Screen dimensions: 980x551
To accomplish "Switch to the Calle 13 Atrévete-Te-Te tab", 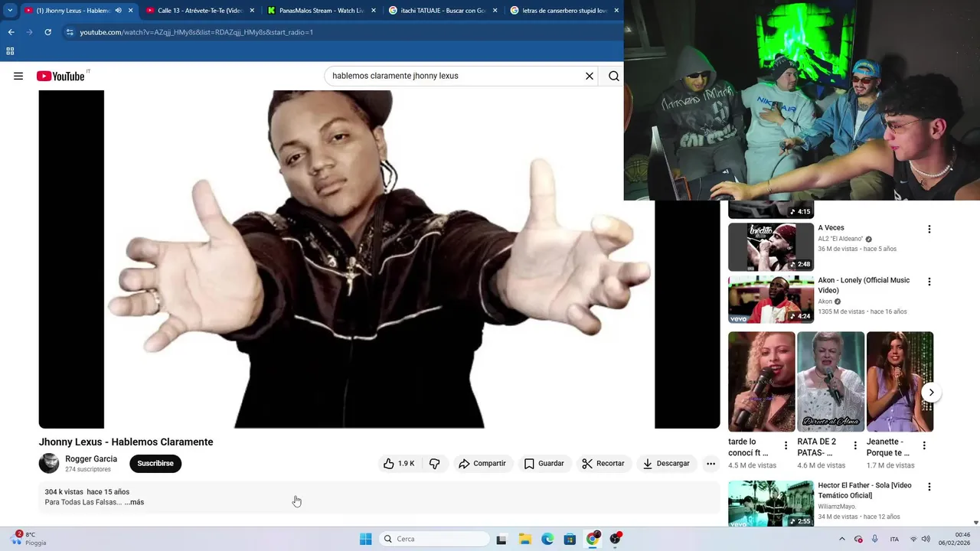I will [x=199, y=11].
